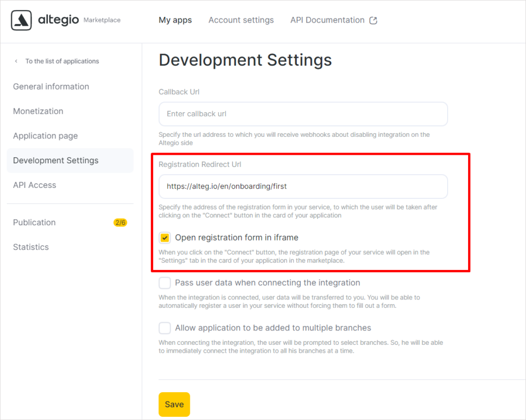Open API Documentation link
Screen dimensions: 526x420
coord(327,20)
